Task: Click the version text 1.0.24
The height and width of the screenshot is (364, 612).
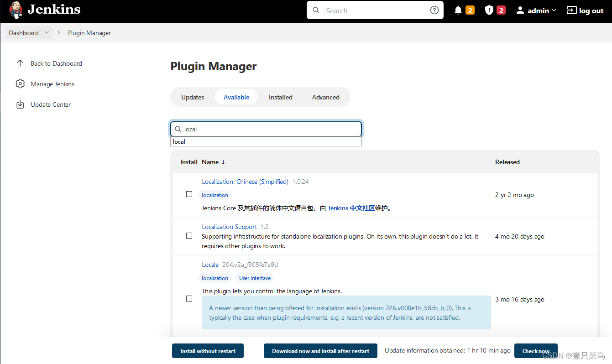Action: 300,182
